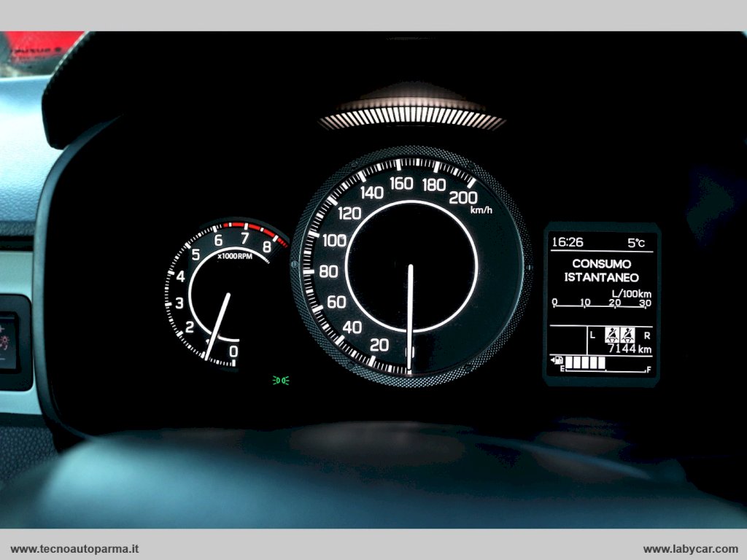Click the green position lights indicator
This screenshot has width=747, height=560.
pyautogui.click(x=281, y=380)
